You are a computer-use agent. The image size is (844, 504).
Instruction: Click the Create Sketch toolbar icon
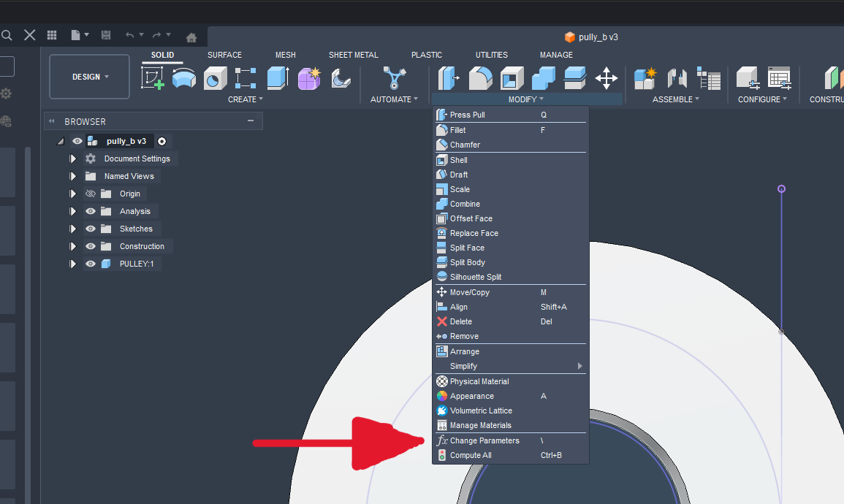152,78
